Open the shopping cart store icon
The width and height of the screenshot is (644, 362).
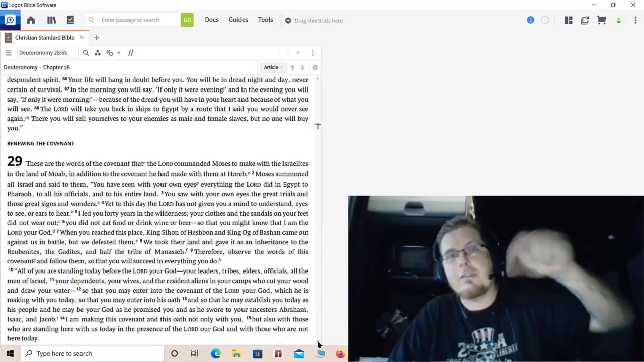(602, 20)
